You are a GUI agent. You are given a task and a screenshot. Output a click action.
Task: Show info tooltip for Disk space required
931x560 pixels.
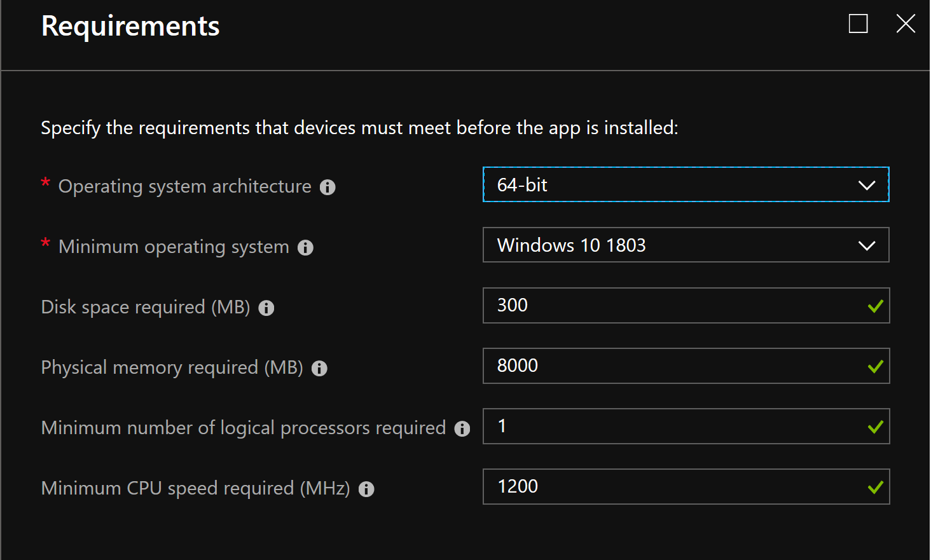coord(266,308)
